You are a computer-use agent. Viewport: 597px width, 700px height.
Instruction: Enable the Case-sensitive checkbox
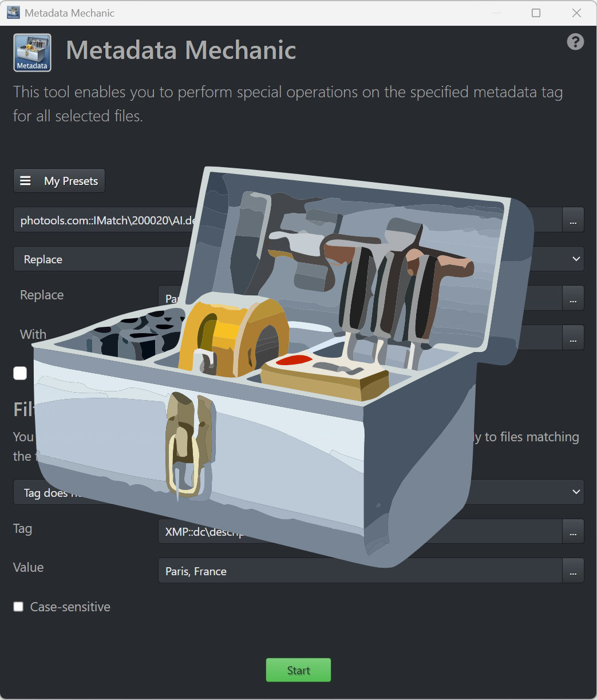coord(18,607)
